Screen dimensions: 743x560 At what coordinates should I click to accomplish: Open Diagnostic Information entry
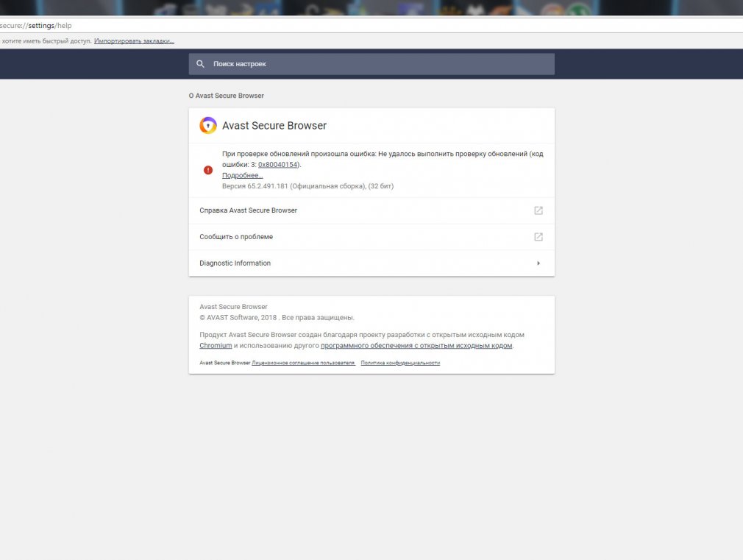click(371, 263)
